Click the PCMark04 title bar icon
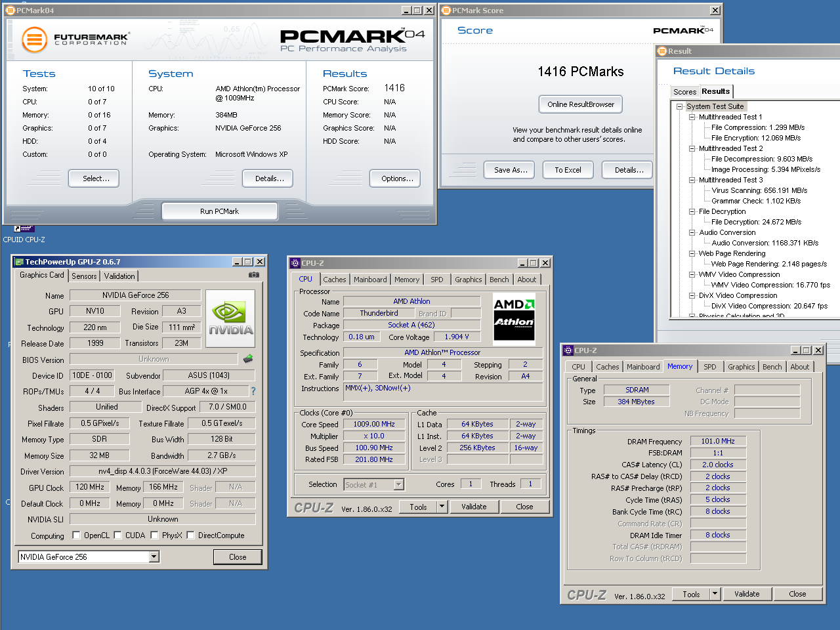 coord(10,10)
